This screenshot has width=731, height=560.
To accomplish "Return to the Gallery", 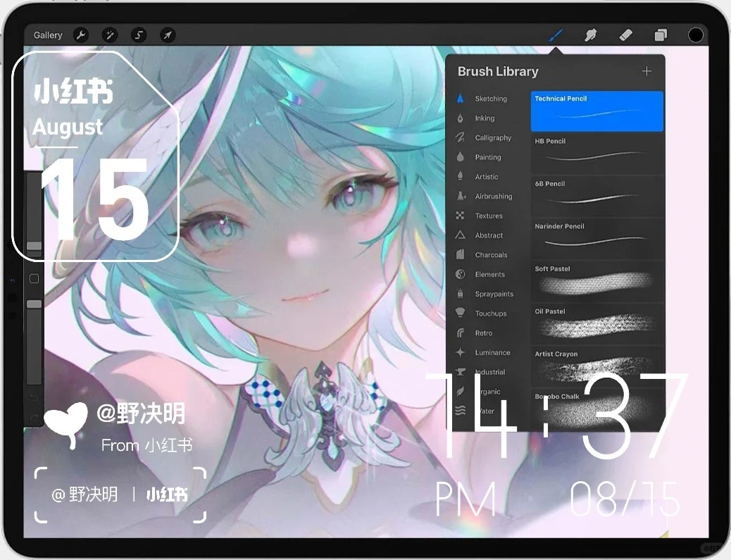I will [x=48, y=35].
